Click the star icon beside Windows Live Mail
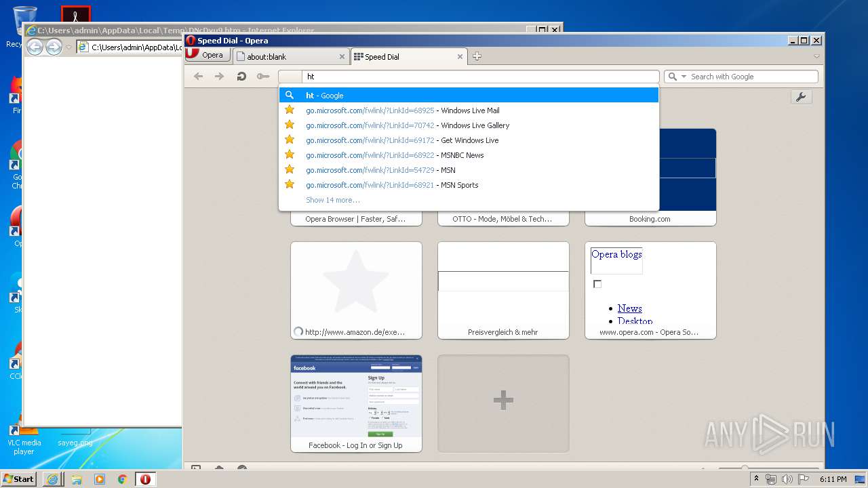The image size is (868, 488). coord(290,110)
